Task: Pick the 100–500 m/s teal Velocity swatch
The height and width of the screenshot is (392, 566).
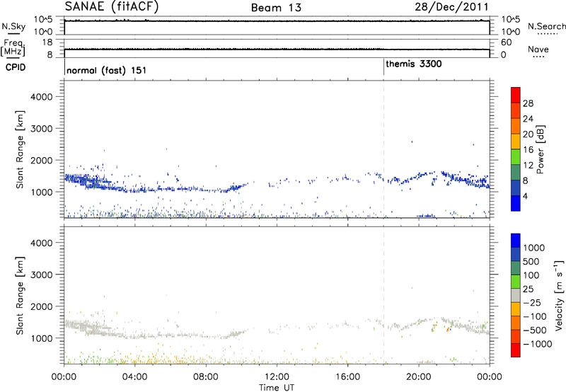Action: (516, 268)
